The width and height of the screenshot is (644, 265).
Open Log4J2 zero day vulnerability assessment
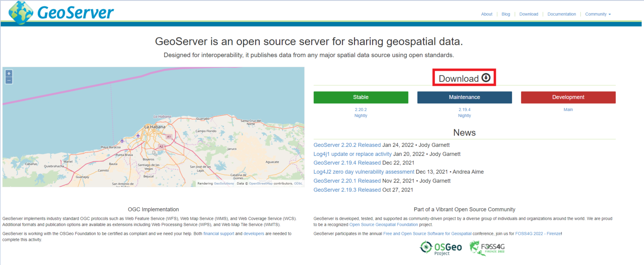point(364,172)
